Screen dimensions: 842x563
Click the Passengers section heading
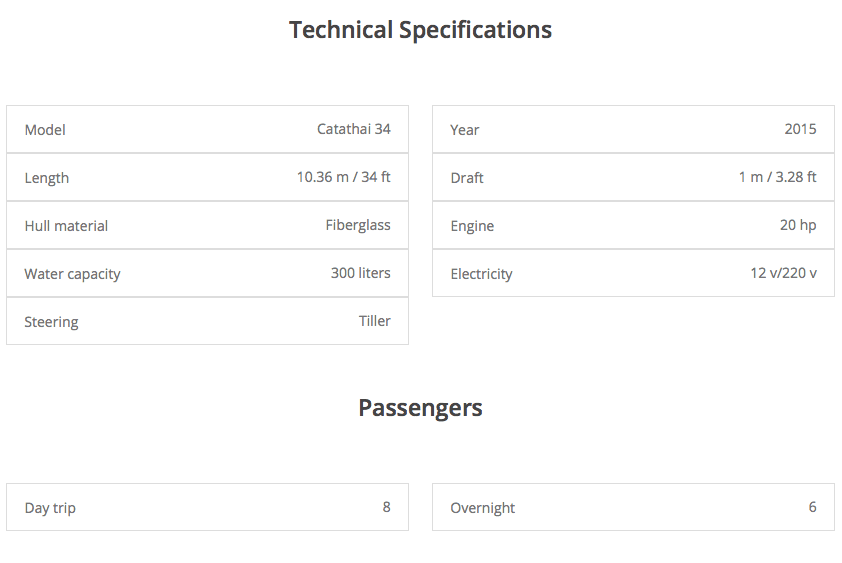[x=420, y=408]
